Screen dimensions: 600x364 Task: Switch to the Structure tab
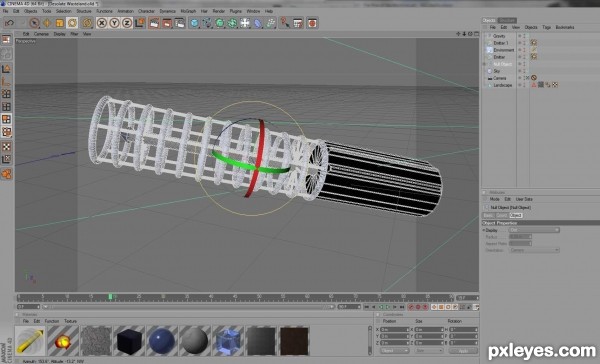tap(507, 20)
